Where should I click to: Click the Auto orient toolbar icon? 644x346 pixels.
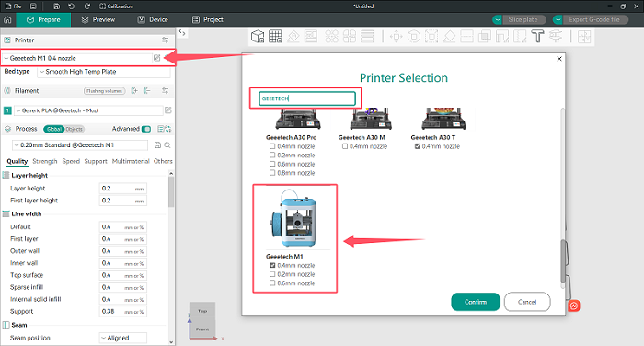coord(293,37)
